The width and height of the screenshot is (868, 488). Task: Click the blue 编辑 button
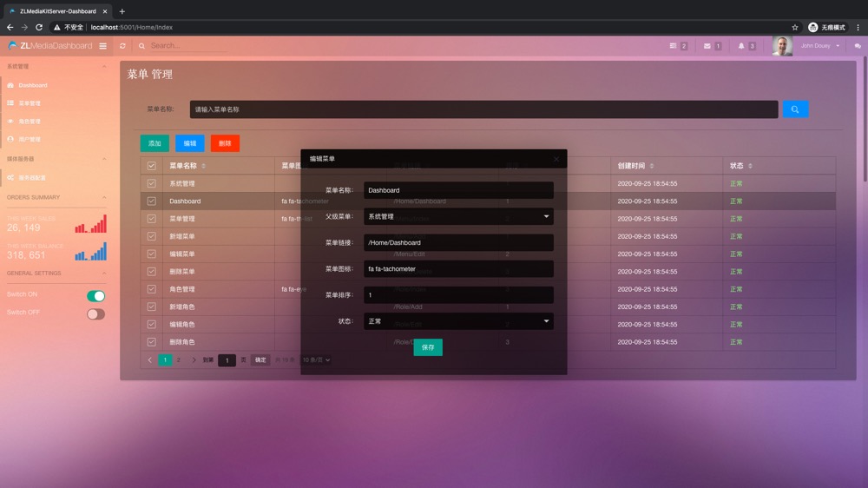[x=190, y=143]
